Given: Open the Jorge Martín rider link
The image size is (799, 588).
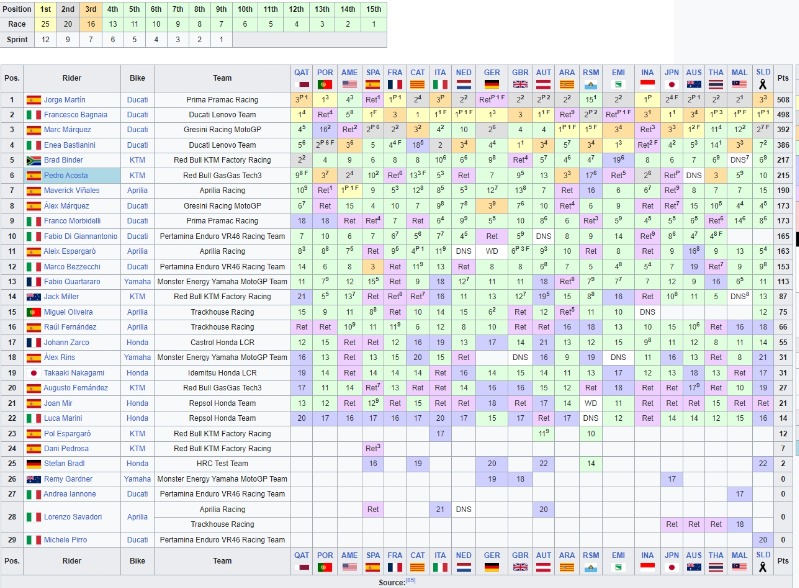Looking at the screenshot, I should point(65,100).
